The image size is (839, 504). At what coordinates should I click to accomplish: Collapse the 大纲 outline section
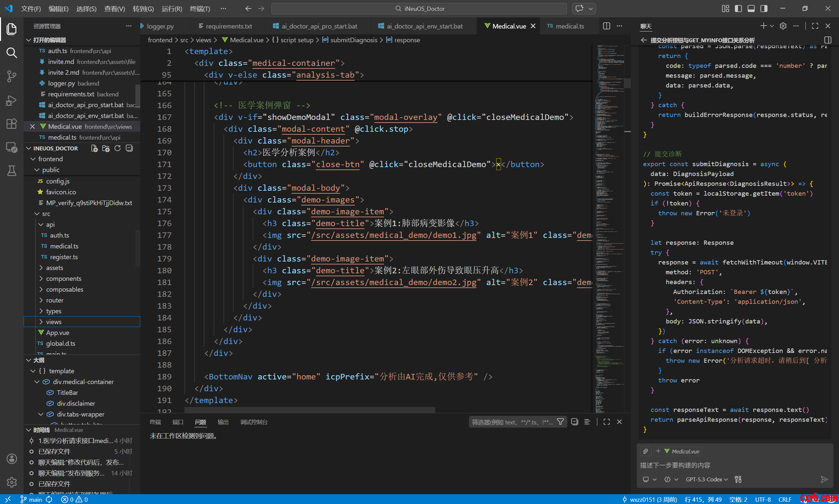coord(38,360)
